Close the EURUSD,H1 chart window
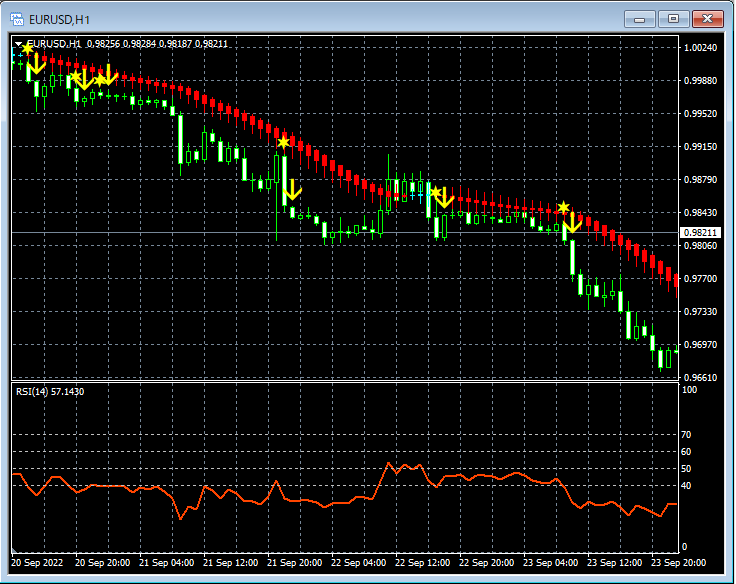This screenshot has width=736, height=584. [x=707, y=19]
